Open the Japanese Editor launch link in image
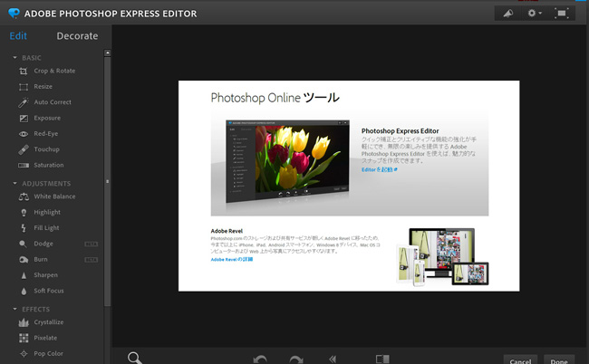589x364 pixels. click(x=380, y=169)
